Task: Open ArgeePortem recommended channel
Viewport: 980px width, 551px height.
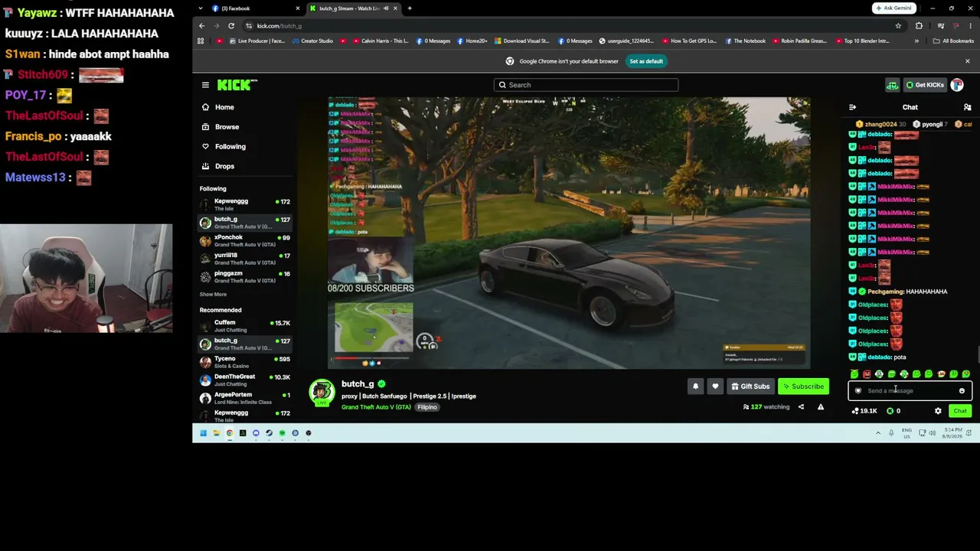Action: coord(245,398)
